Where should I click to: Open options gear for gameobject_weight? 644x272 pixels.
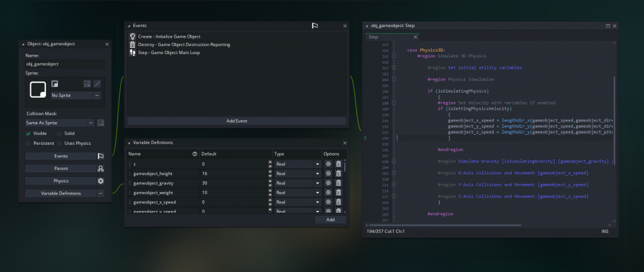coord(328,192)
